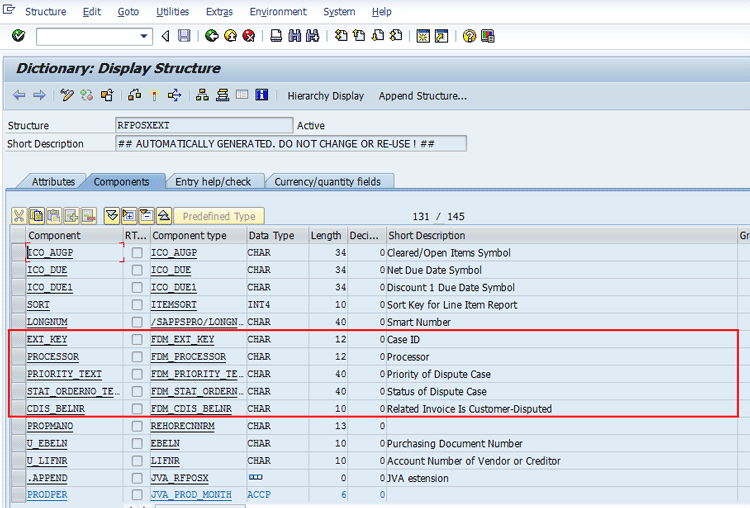Image resolution: width=750 pixels, height=508 pixels.
Task: Switch to the Entry help/check tab
Action: click(x=213, y=182)
